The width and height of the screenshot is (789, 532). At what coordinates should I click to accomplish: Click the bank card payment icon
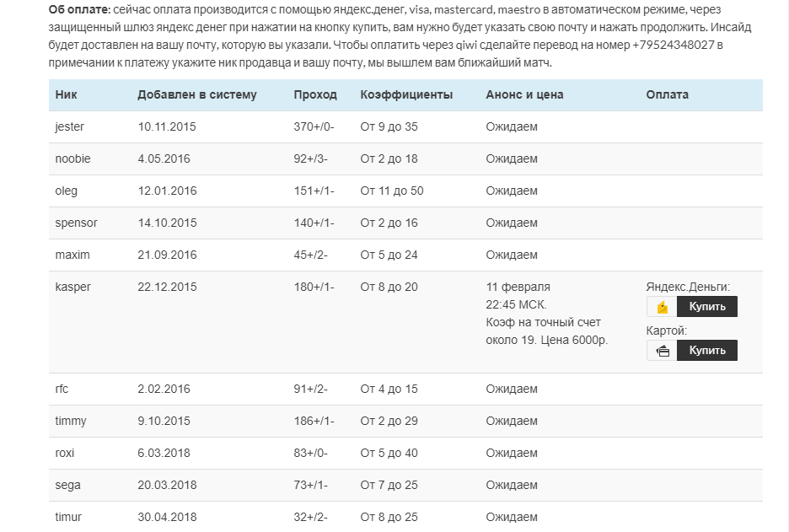(663, 351)
